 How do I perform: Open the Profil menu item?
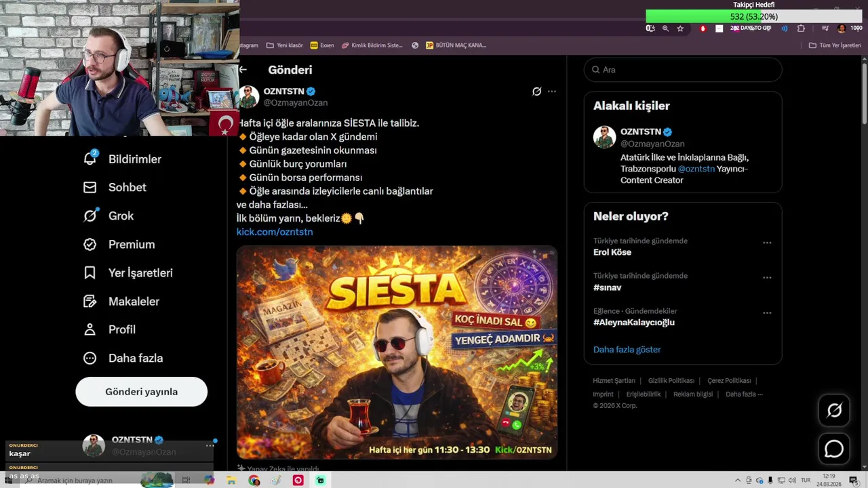[x=122, y=329]
